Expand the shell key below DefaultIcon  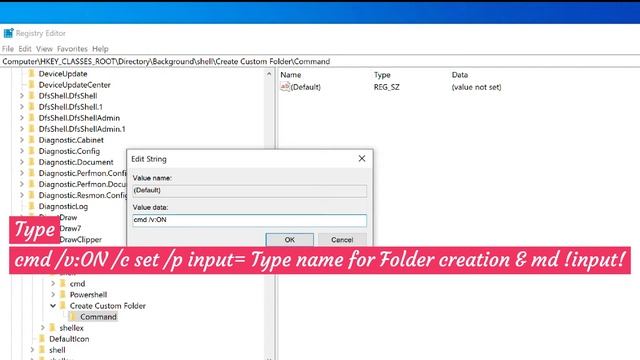tap(32, 350)
